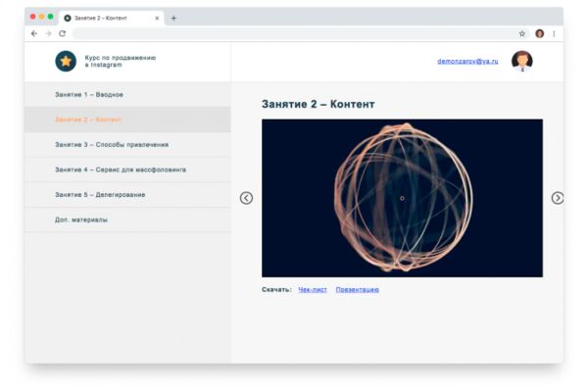Go to next lesson with right arrow
Screen dimensions: 588x392
[558, 198]
